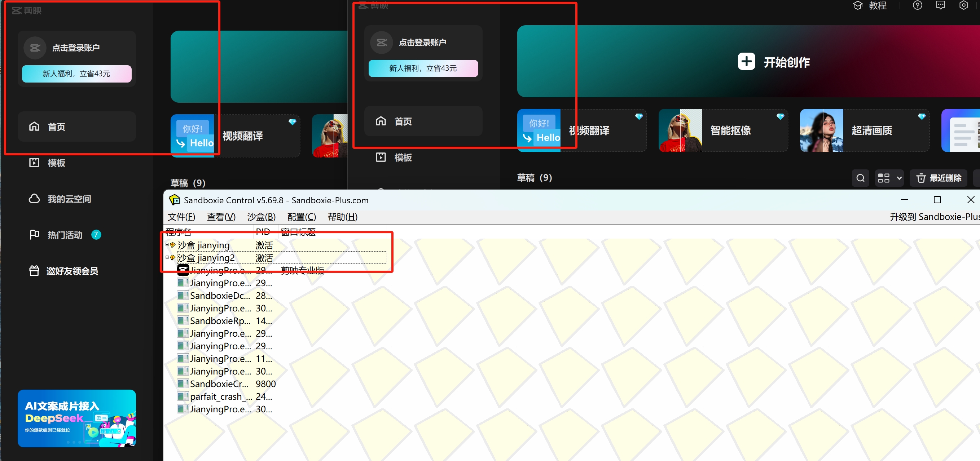The image size is (980, 461).
Task: Open 我的云空间 cloud space
Action: 60,199
